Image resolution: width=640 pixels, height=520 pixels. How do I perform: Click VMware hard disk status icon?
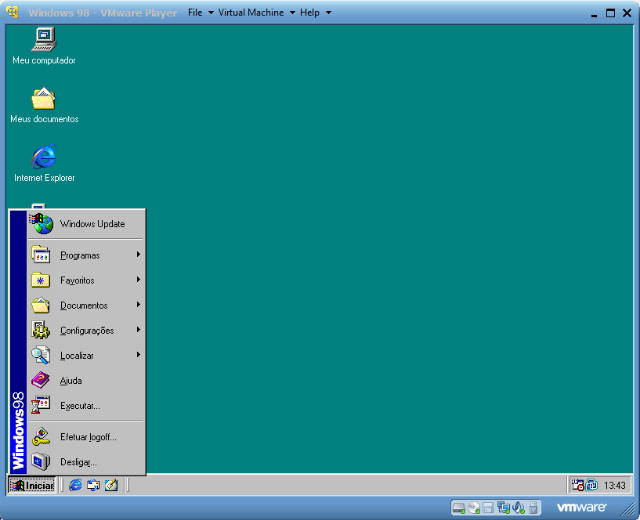coord(459,508)
